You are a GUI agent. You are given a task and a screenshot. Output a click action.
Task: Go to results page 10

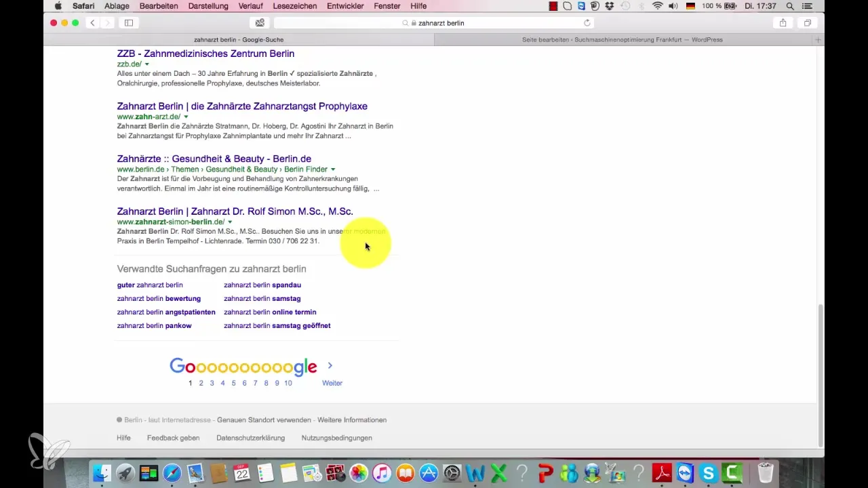pos(288,383)
